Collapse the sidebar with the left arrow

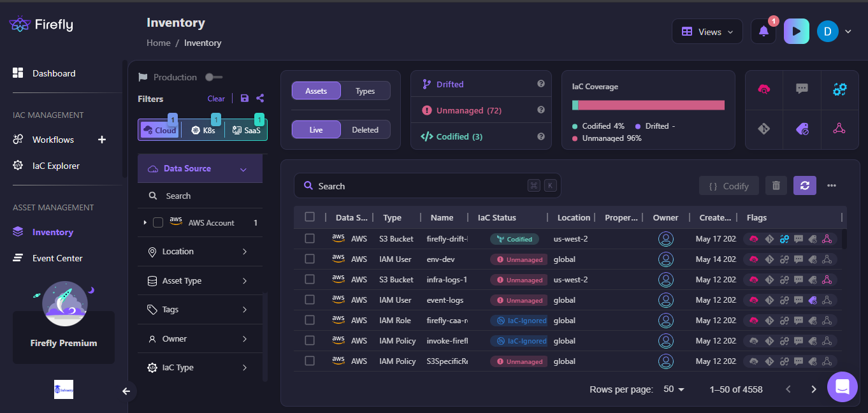(126, 391)
